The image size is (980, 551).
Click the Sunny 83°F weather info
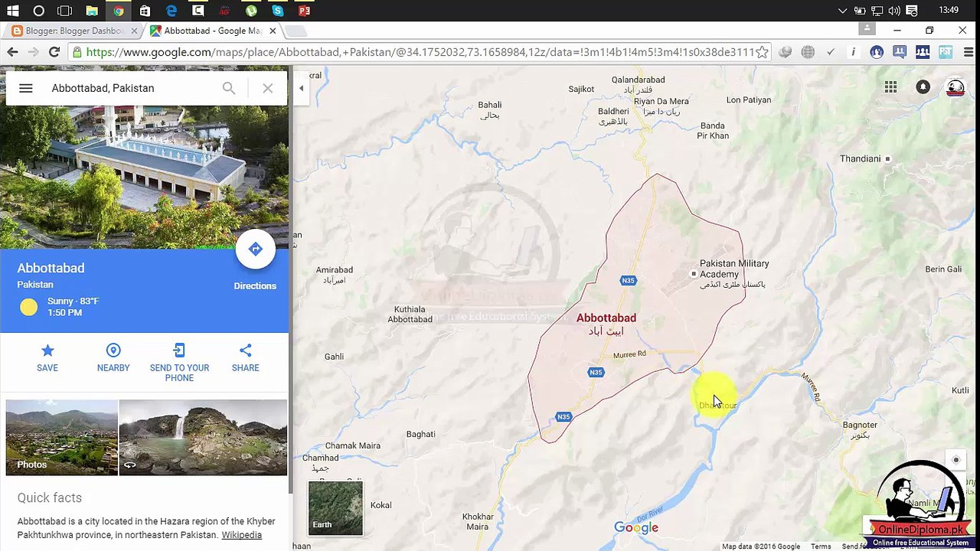(73, 301)
